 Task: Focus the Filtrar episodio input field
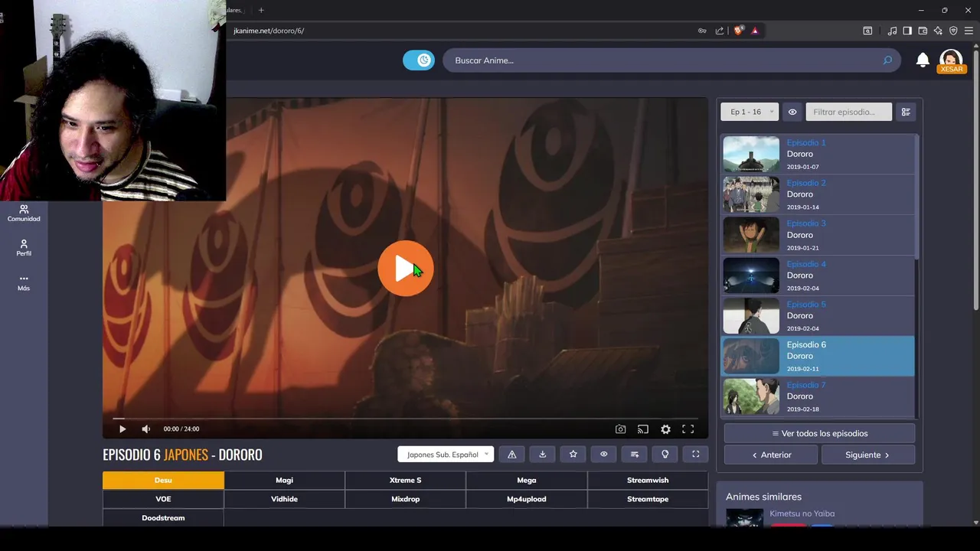click(x=849, y=112)
